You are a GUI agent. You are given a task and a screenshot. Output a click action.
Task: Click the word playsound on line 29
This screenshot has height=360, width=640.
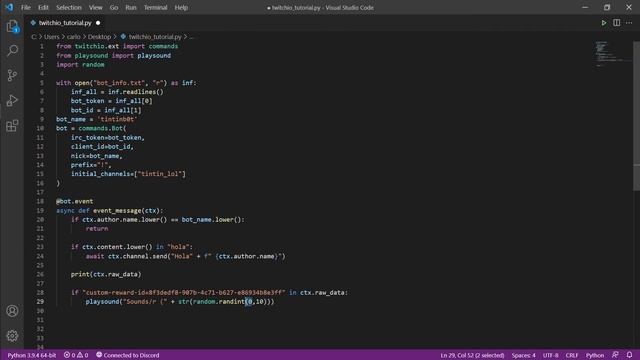tap(102, 302)
